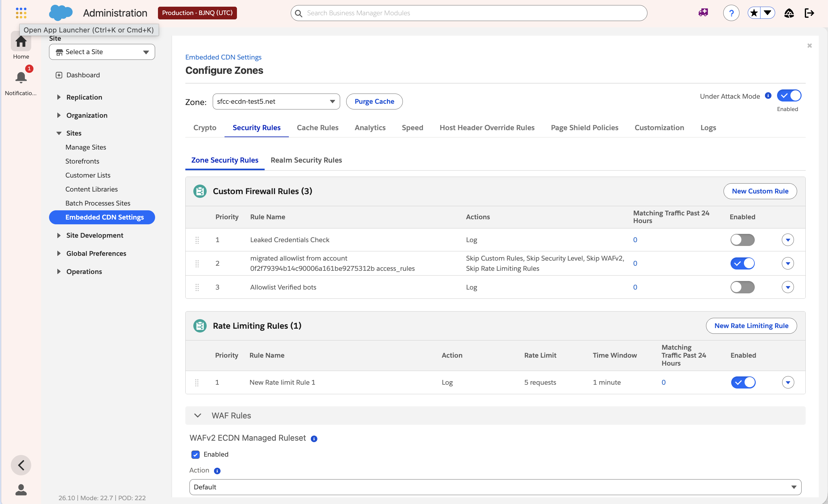Open the favorites dropdown arrow
The image size is (828, 504).
767,13
